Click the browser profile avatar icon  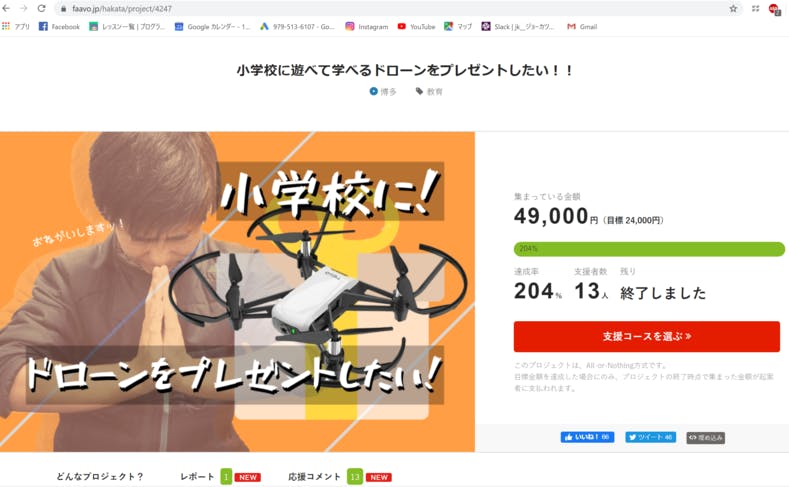tap(773, 9)
